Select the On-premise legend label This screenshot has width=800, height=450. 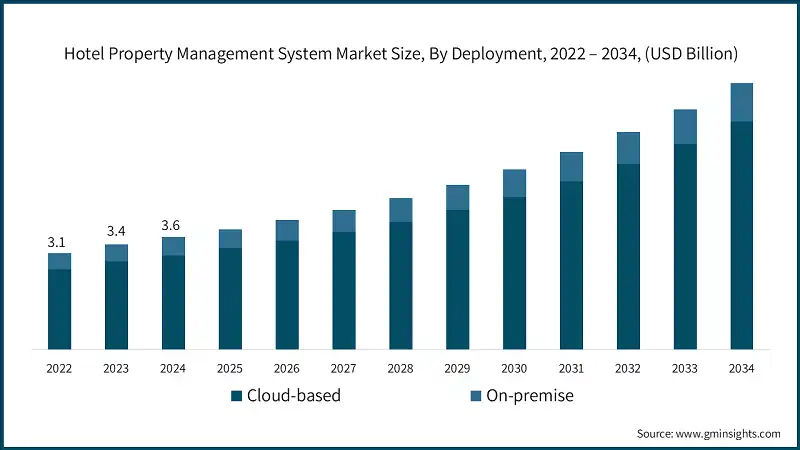point(530,395)
